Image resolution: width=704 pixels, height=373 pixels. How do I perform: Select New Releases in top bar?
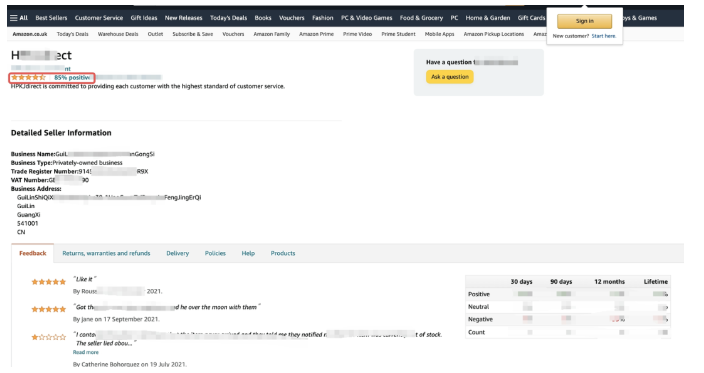click(x=183, y=18)
